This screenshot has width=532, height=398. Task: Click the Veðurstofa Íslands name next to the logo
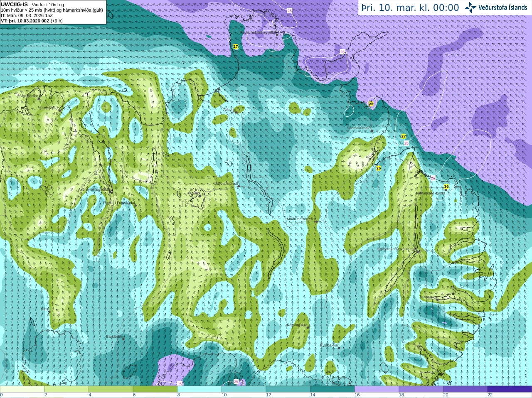(x=502, y=7)
